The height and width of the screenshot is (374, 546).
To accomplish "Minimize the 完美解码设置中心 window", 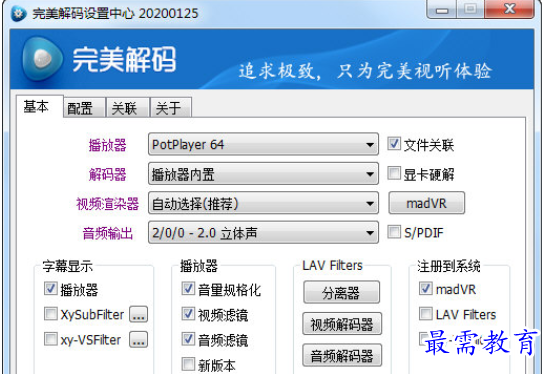I will coord(442,10).
